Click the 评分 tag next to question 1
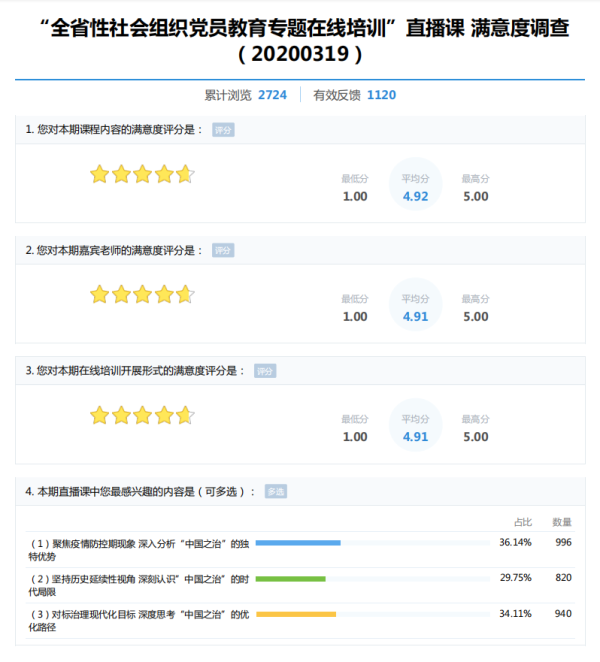Screen dimensions: 600x662 pos(223,130)
